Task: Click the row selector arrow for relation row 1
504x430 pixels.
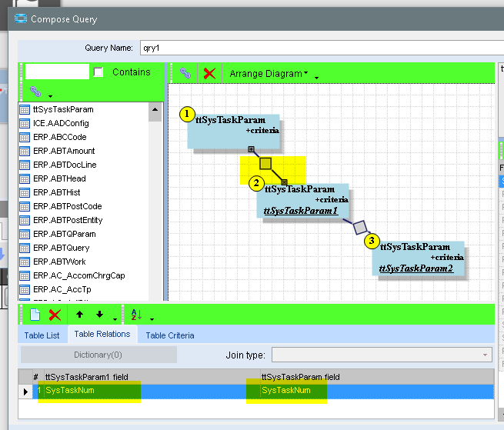Action: coord(25,392)
